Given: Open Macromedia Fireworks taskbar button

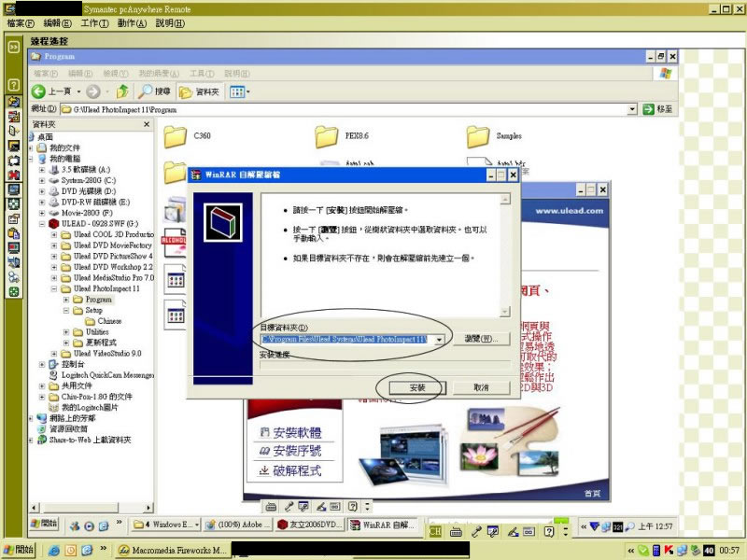Looking at the screenshot, I should (174, 551).
